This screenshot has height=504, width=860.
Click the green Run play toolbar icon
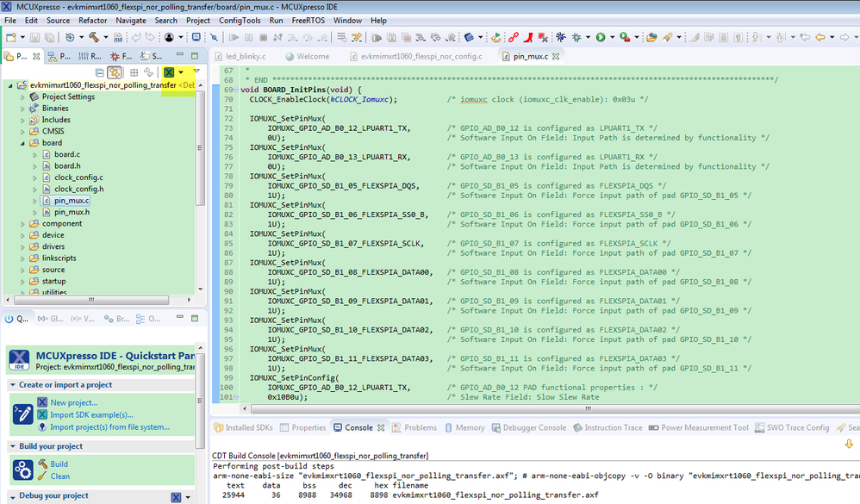pos(600,38)
